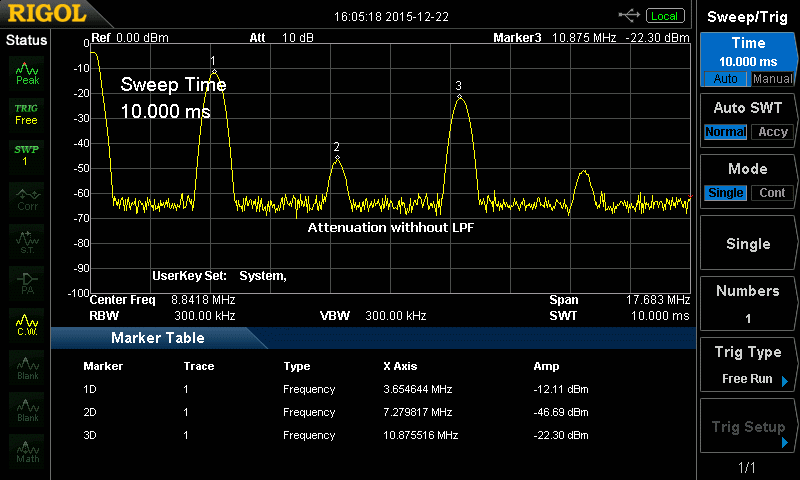Viewport: 800px width, 480px height.
Task: Switch sweep time to Manual
Action: 772,79
